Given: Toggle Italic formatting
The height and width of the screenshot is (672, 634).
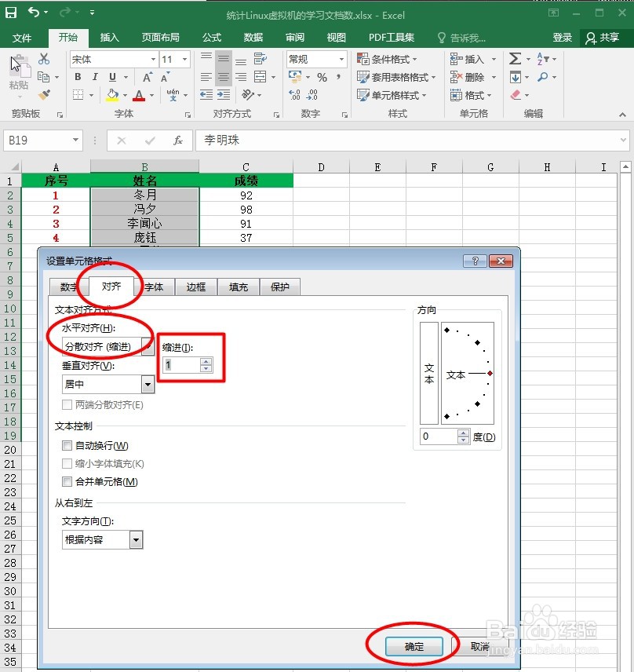Looking at the screenshot, I should click(95, 77).
